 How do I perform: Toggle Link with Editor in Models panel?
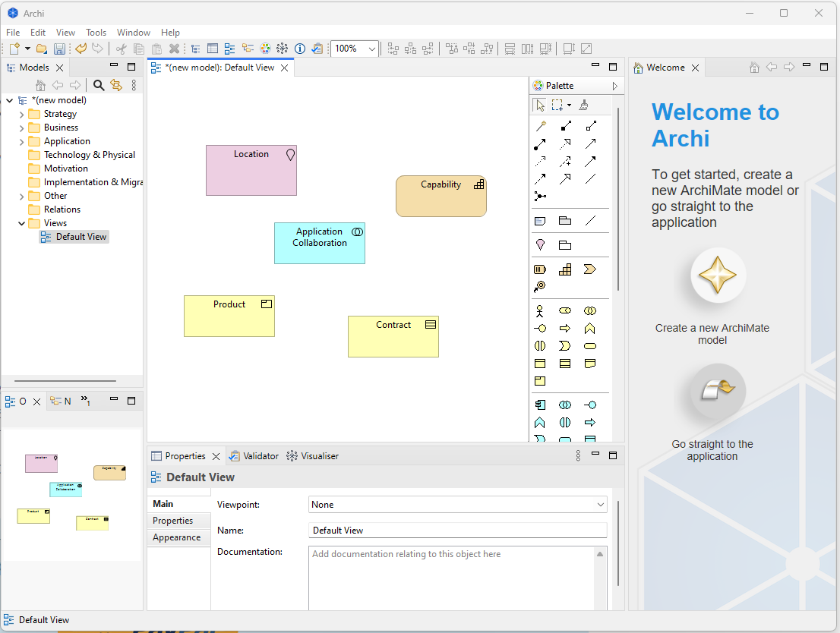(116, 85)
